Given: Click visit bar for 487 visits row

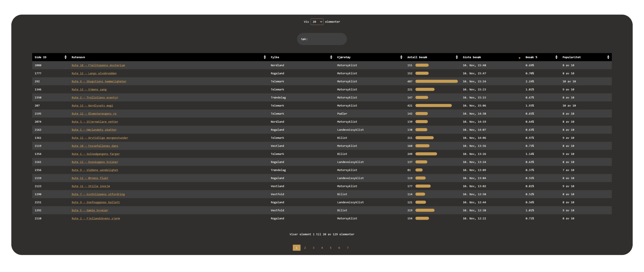Looking at the screenshot, I should pos(436,81).
